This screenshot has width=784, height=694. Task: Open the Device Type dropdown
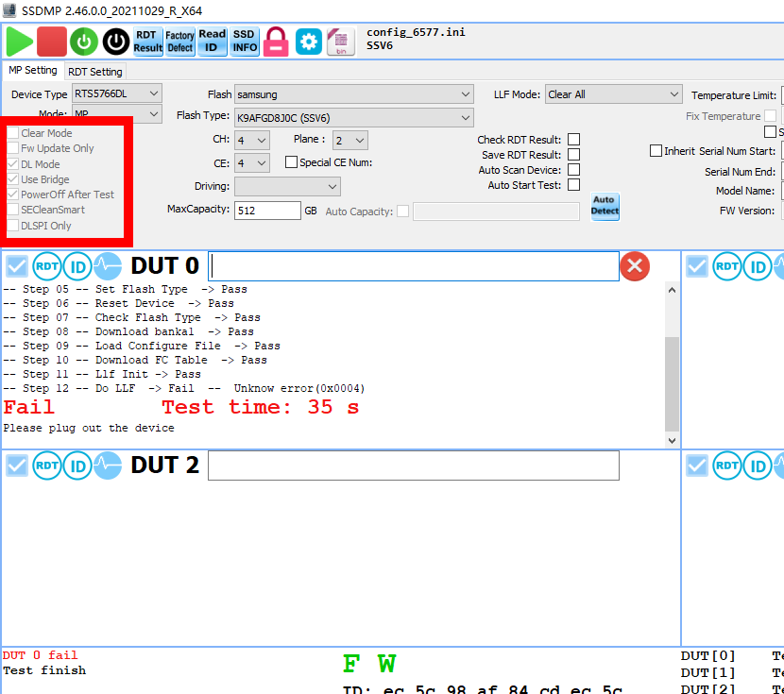point(117,93)
